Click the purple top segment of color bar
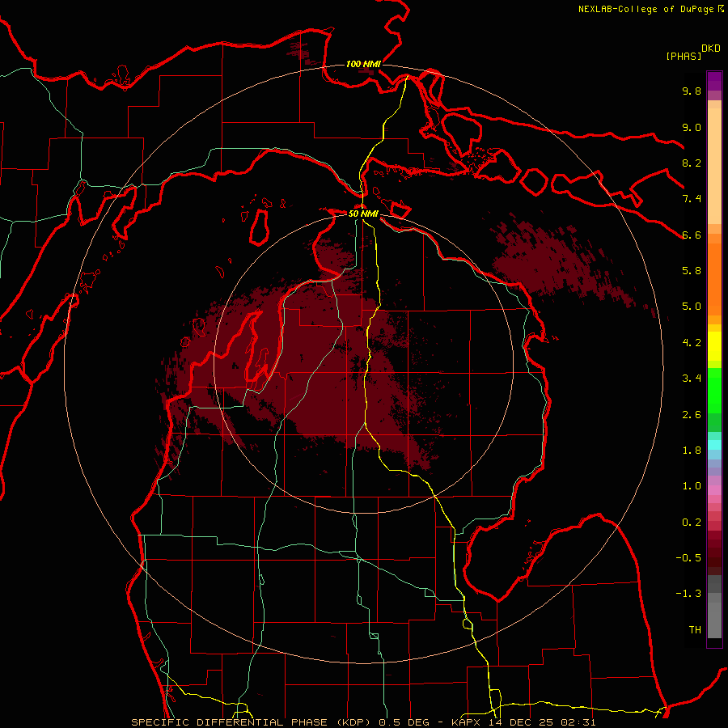This screenshot has height=728, width=728. [x=714, y=81]
